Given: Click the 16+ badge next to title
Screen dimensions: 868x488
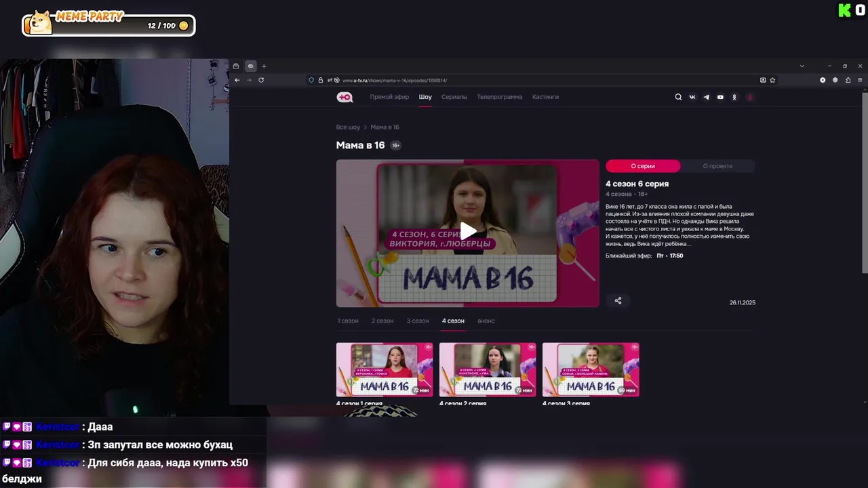Looking at the screenshot, I should [x=395, y=145].
